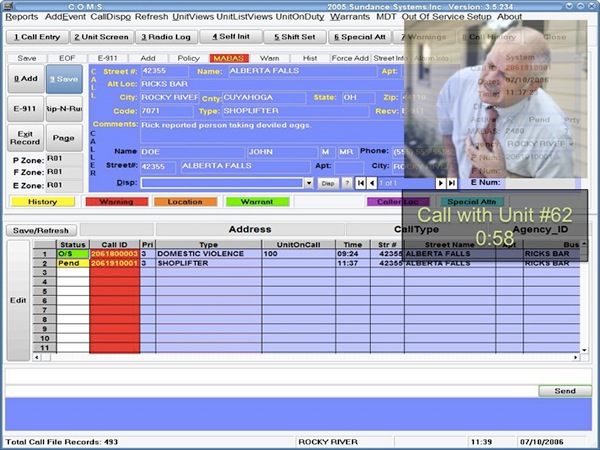600x450 pixels.
Task: Click the 9 Save button
Action: click(x=64, y=79)
